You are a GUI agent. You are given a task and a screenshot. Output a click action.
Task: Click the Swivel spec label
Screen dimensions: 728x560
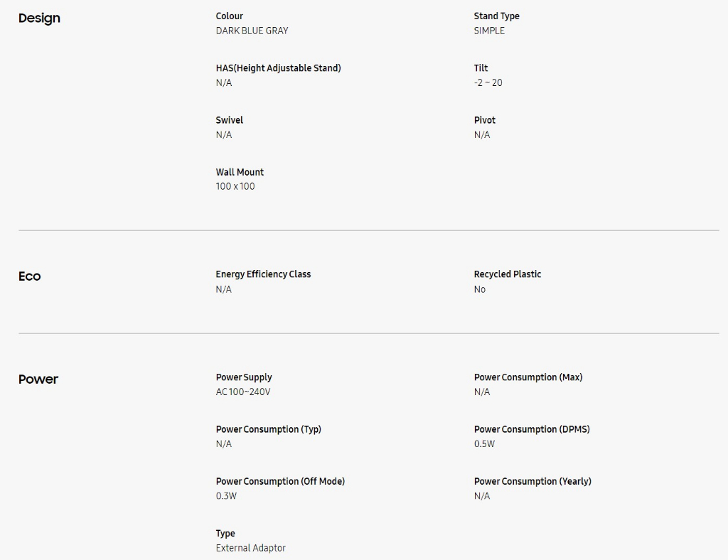[230, 120]
